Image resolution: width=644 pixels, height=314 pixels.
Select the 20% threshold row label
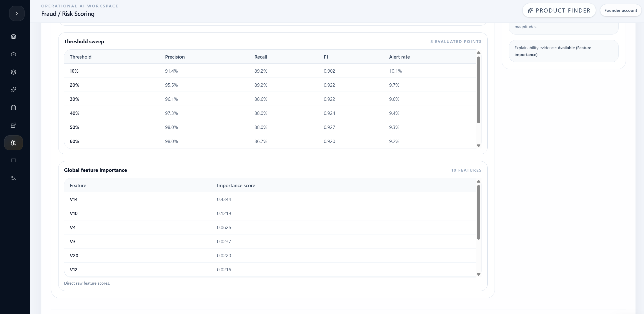(x=74, y=85)
